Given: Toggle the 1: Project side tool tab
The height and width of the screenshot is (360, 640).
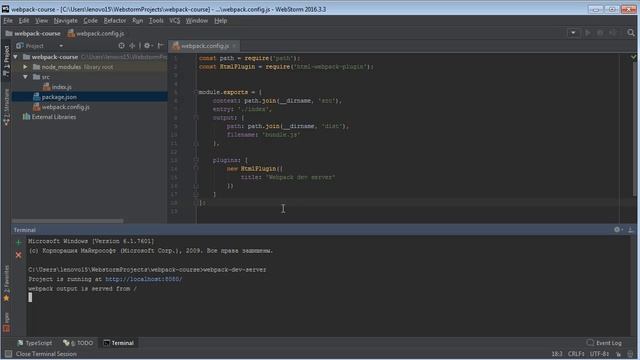Looking at the screenshot, I should (6, 61).
